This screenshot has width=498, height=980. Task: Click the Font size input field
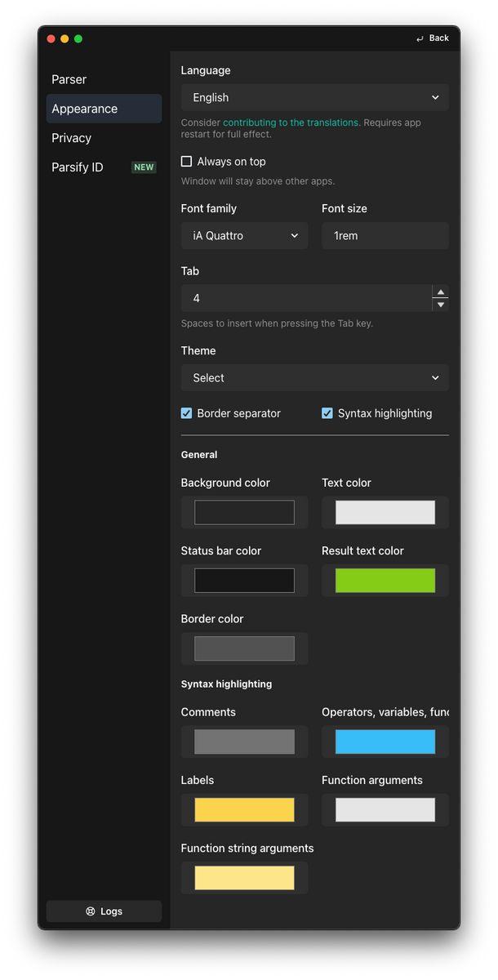pos(385,236)
